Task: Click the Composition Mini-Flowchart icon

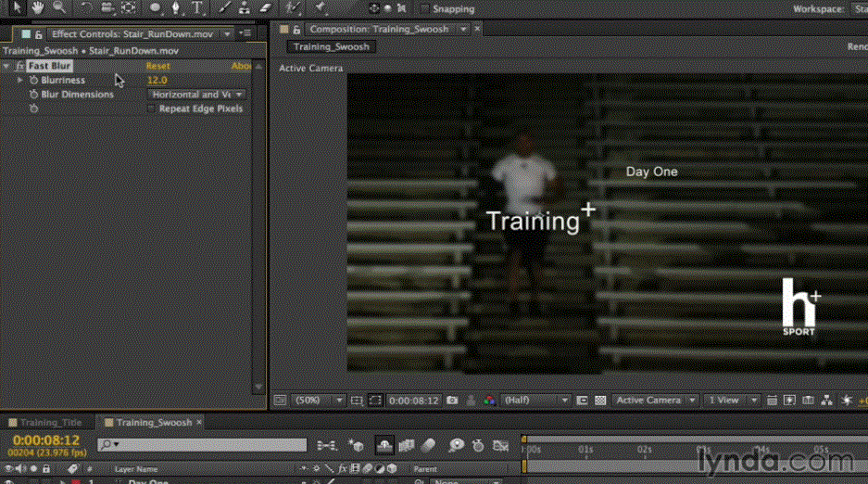Action: tap(327, 445)
